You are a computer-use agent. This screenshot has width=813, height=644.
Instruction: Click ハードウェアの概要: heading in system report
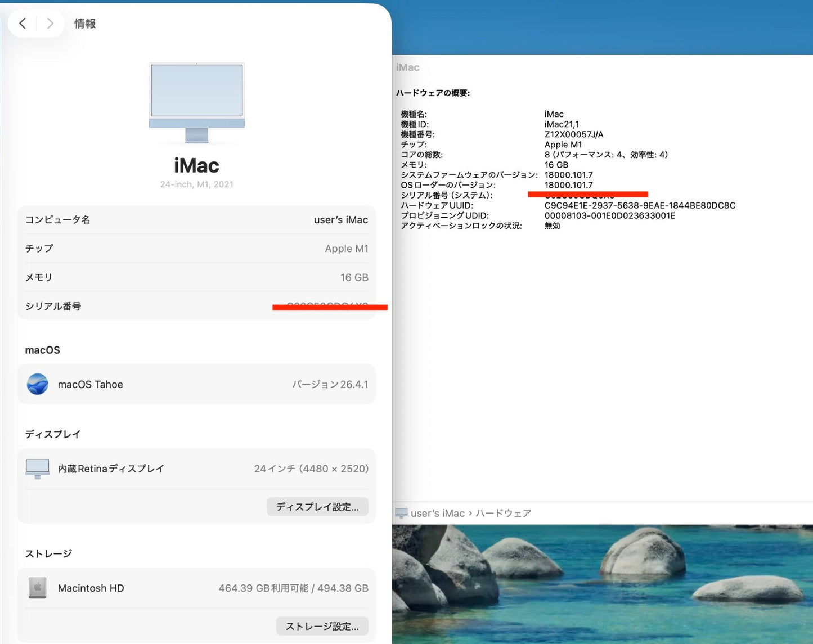coord(433,93)
